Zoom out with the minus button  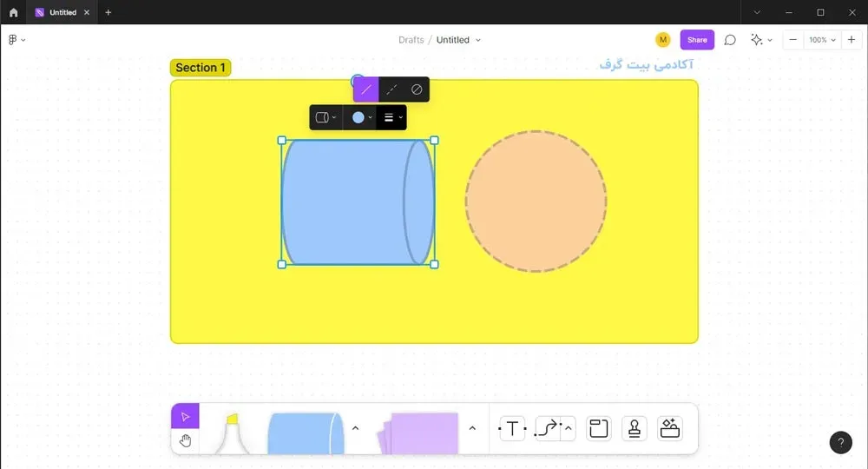point(792,40)
